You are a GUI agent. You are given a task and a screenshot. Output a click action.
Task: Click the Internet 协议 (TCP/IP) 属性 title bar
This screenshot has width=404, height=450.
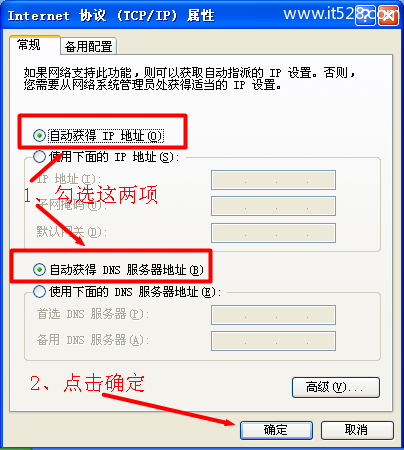point(111,16)
